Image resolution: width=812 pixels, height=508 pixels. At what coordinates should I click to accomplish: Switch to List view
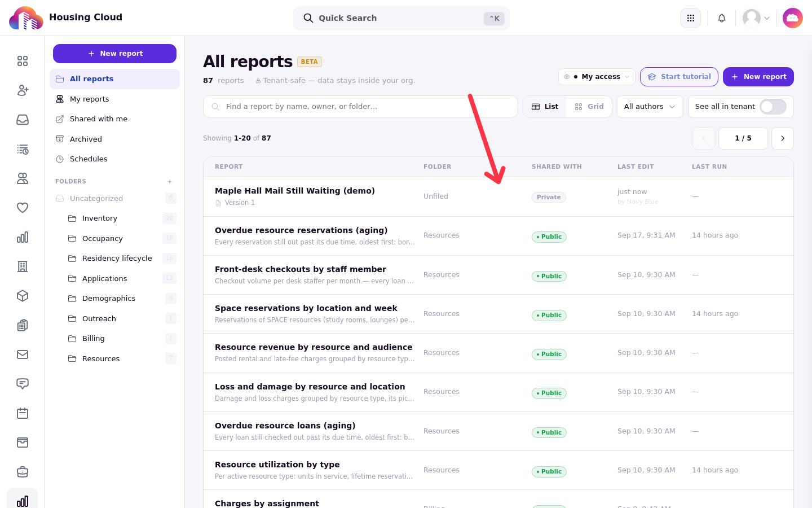pyautogui.click(x=545, y=107)
